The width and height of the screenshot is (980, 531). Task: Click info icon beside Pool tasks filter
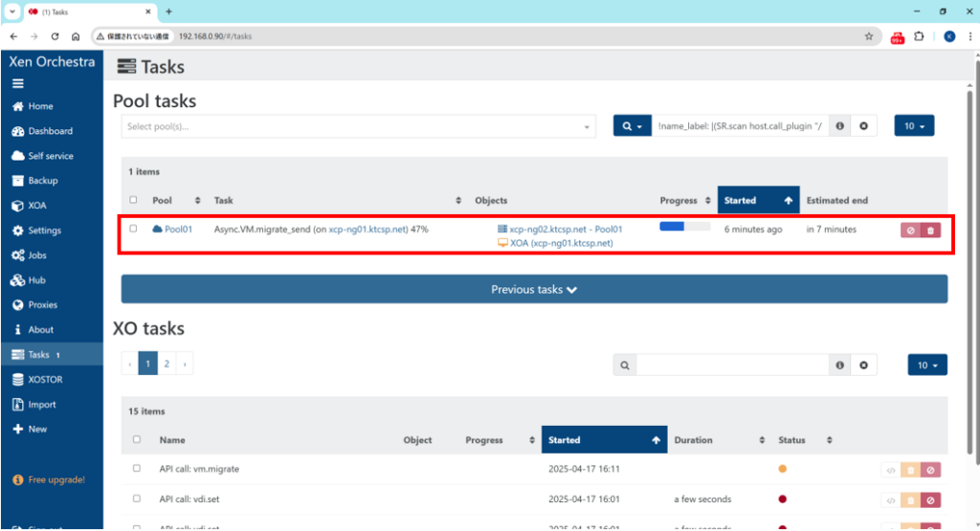[x=839, y=126]
